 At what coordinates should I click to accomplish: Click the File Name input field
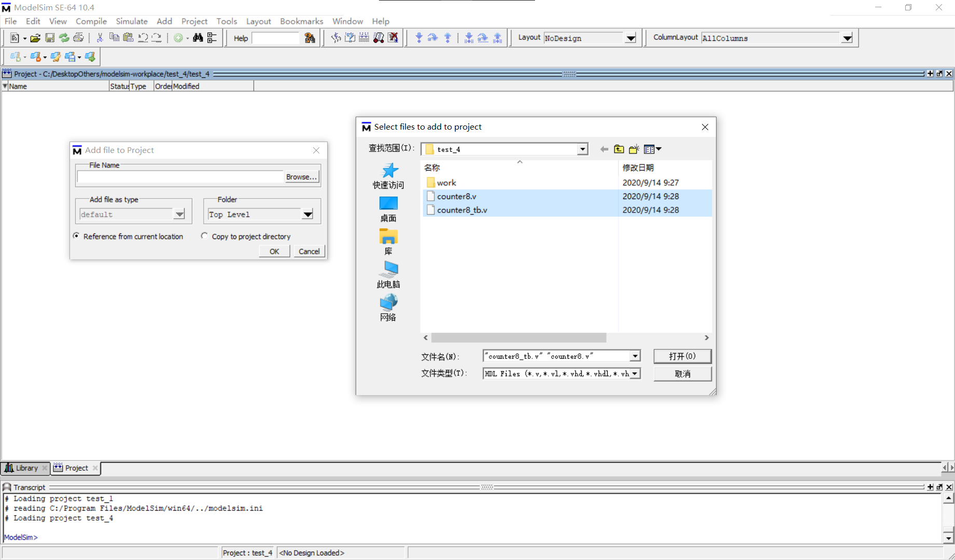180,177
